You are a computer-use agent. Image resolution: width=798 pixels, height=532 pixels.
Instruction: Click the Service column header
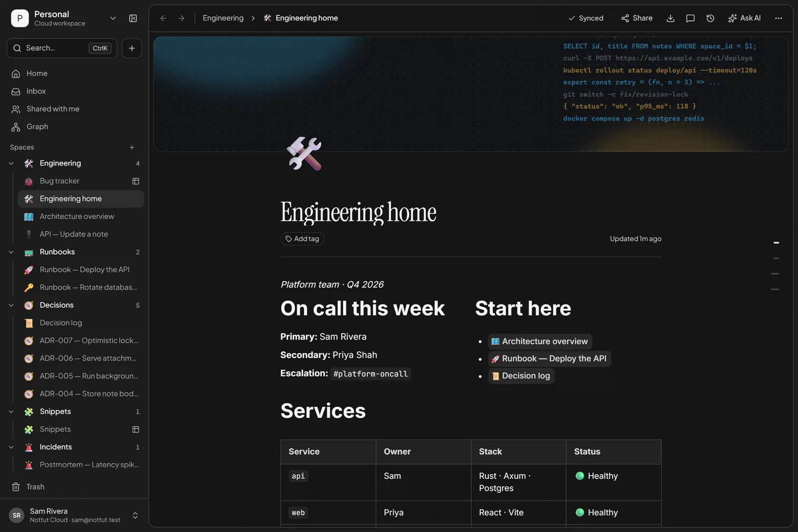[328, 452]
